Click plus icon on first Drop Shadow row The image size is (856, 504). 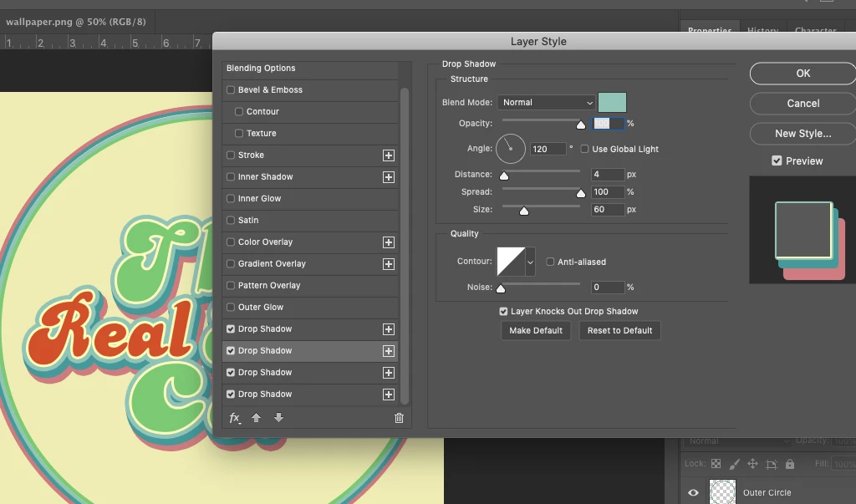(388, 329)
